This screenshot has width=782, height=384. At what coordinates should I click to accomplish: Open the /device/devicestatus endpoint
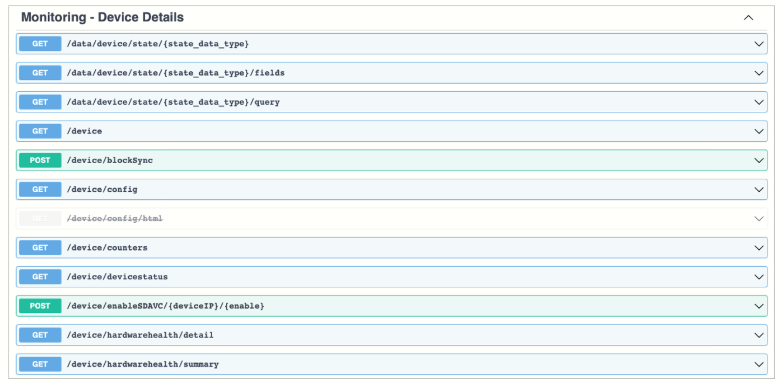(117, 277)
